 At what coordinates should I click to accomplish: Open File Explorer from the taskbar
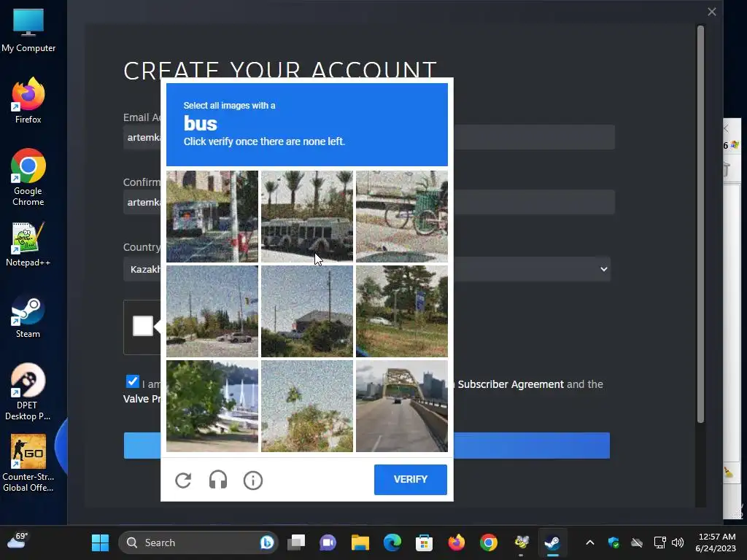(x=360, y=542)
